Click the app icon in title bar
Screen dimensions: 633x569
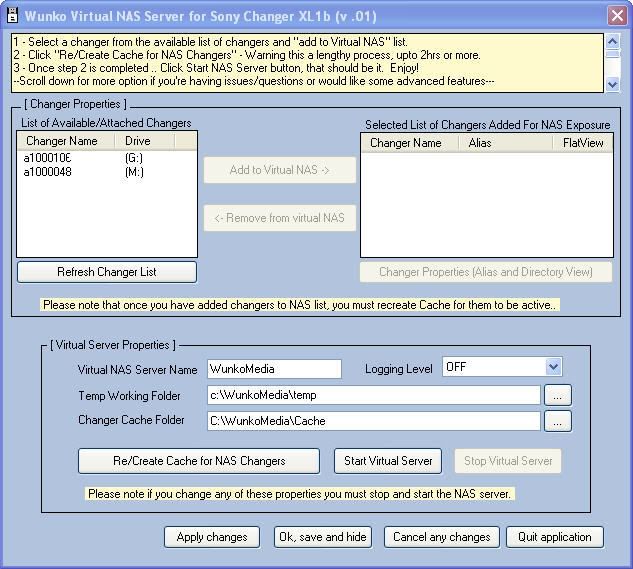[13, 16]
